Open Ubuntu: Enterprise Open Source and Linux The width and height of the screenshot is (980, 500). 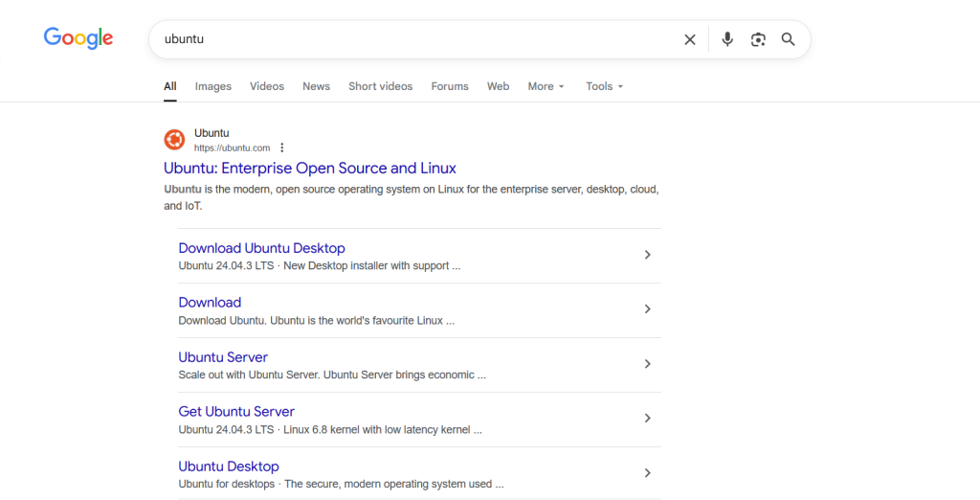click(x=309, y=169)
